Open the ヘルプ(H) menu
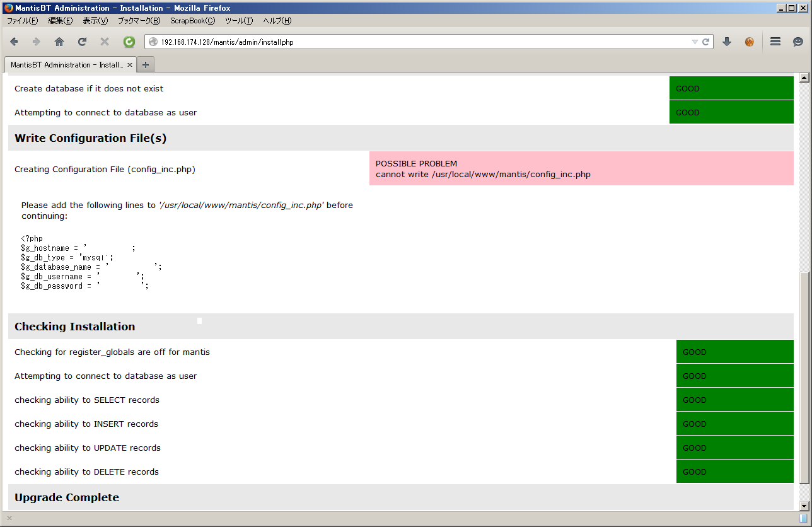812x527 pixels. tap(277, 21)
